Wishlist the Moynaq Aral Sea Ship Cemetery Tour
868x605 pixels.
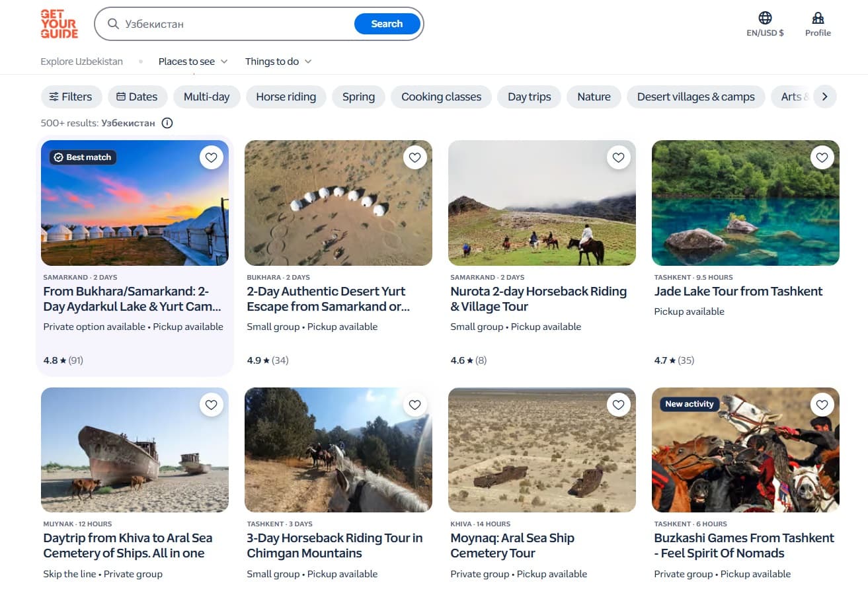pyautogui.click(x=618, y=405)
